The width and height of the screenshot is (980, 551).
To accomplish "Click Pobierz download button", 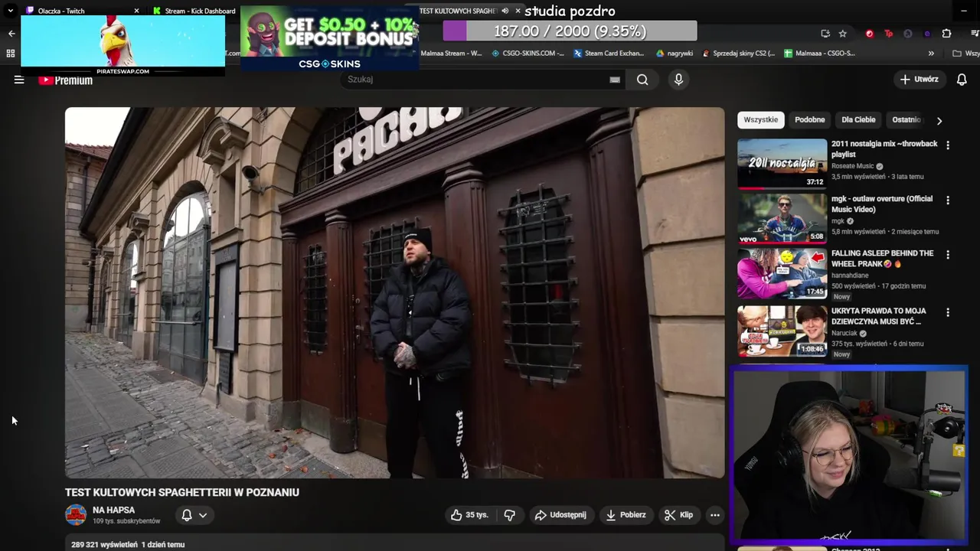I will (x=626, y=515).
